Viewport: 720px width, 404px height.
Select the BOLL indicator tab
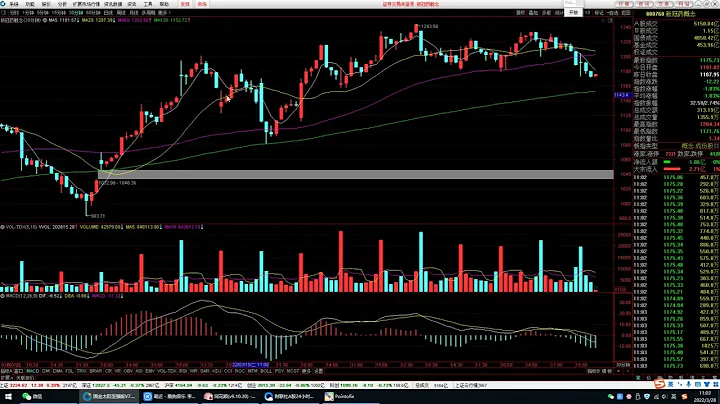pos(266,371)
